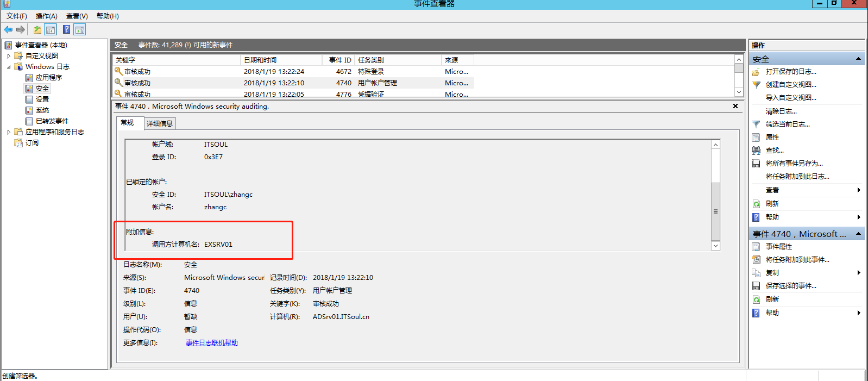Click 创建自定义视图... action
The height and width of the screenshot is (381, 868).
pos(791,85)
